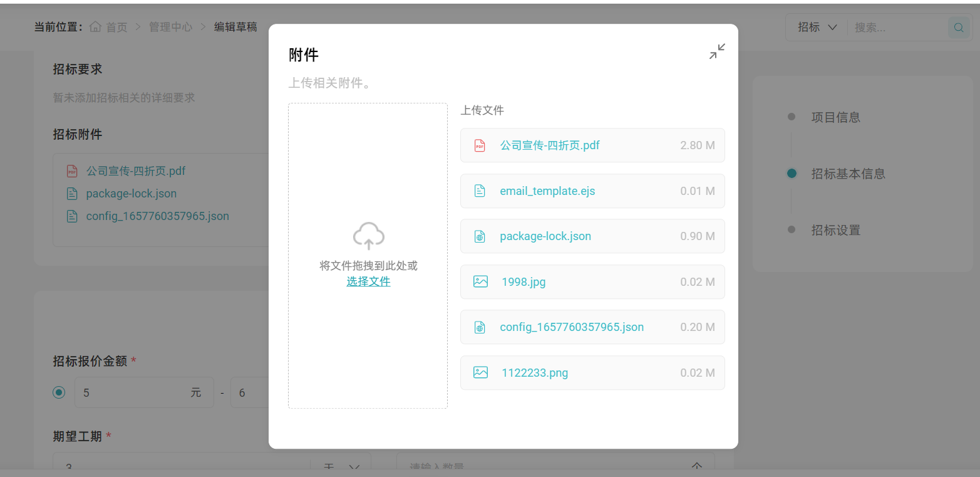980x477 pixels.
Task: Open the 招标 search type dropdown
Action: [817, 28]
